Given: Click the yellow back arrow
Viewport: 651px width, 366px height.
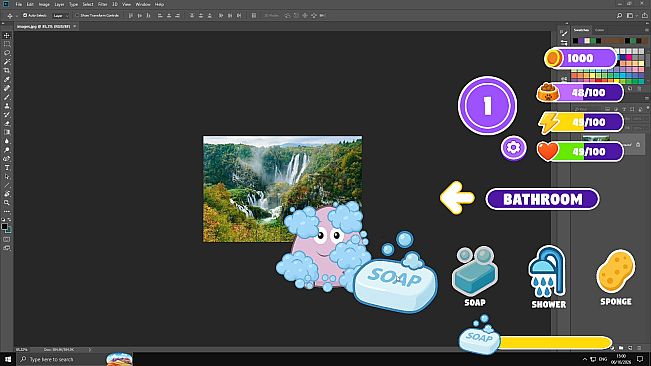Looking at the screenshot, I should point(457,198).
